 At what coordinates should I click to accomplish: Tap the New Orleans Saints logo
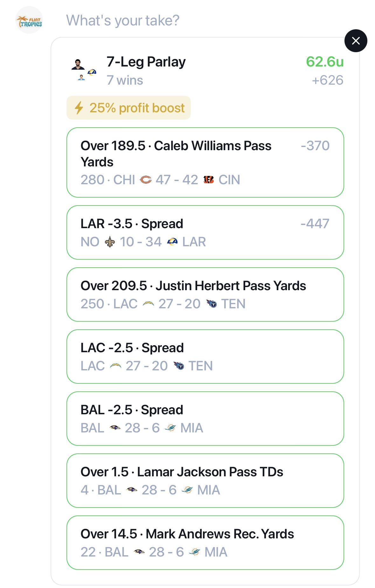click(x=110, y=242)
